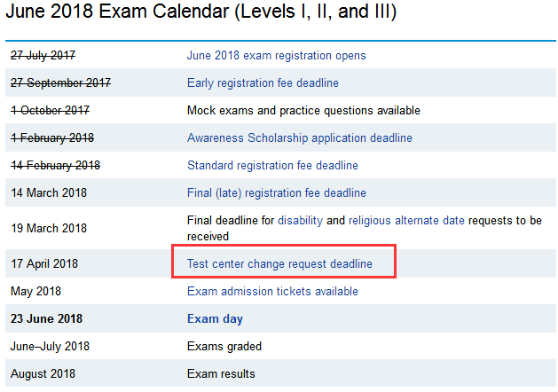Click the Exam results text
The width and height of the screenshot is (558, 392).
(x=221, y=373)
